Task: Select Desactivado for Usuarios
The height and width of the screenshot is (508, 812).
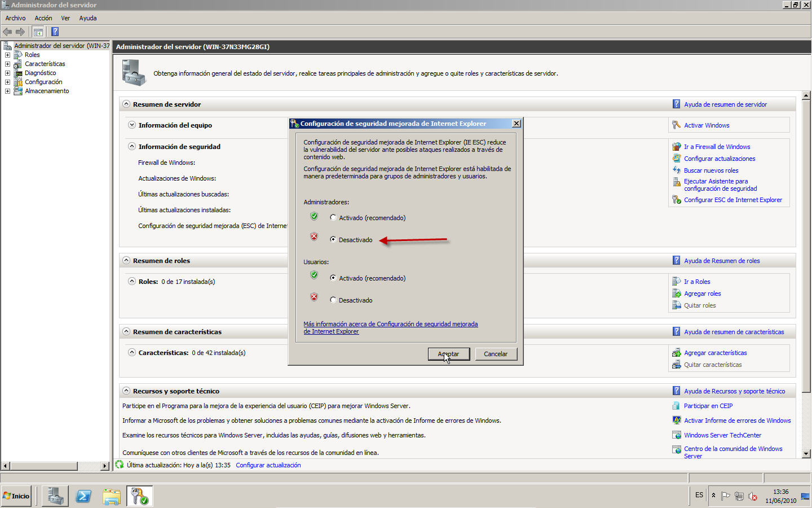Action: (333, 300)
